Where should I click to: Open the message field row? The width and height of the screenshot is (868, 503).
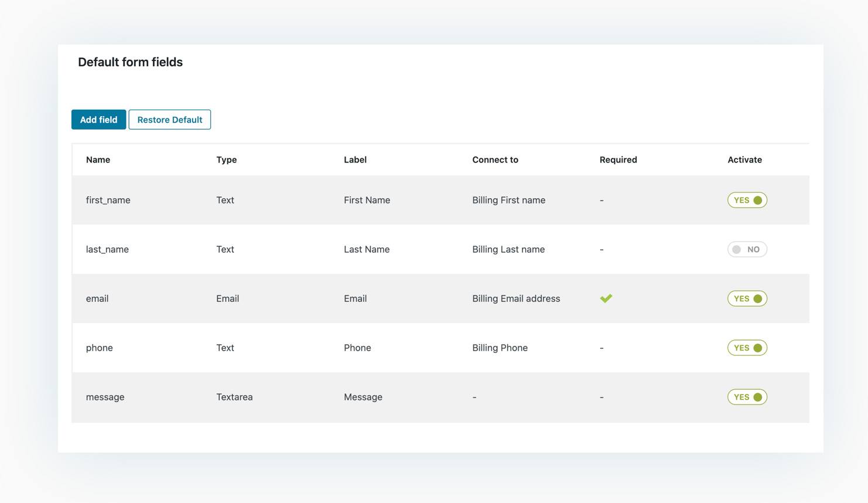pyautogui.click(x=105, y=397)
